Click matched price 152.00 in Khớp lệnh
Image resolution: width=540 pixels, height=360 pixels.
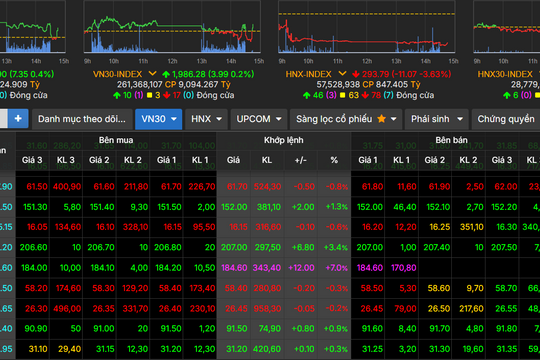[x=234, y=207]
